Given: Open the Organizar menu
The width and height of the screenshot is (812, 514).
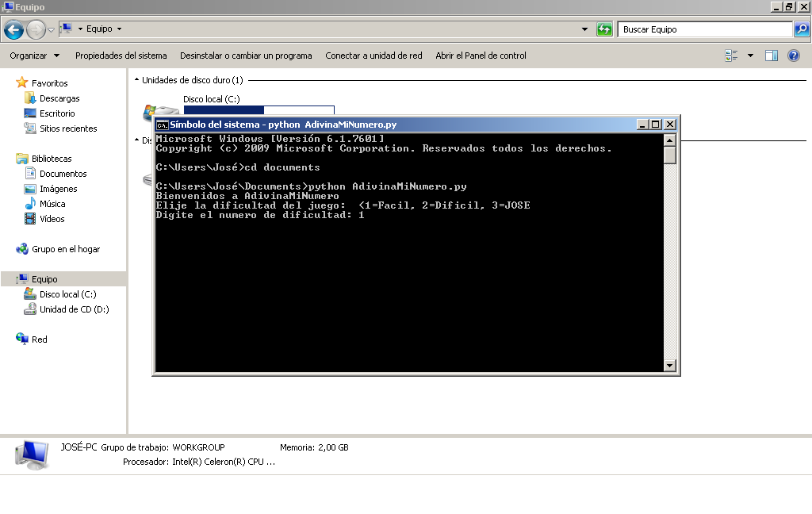Looking at the screenshot, I should point(34,56).
